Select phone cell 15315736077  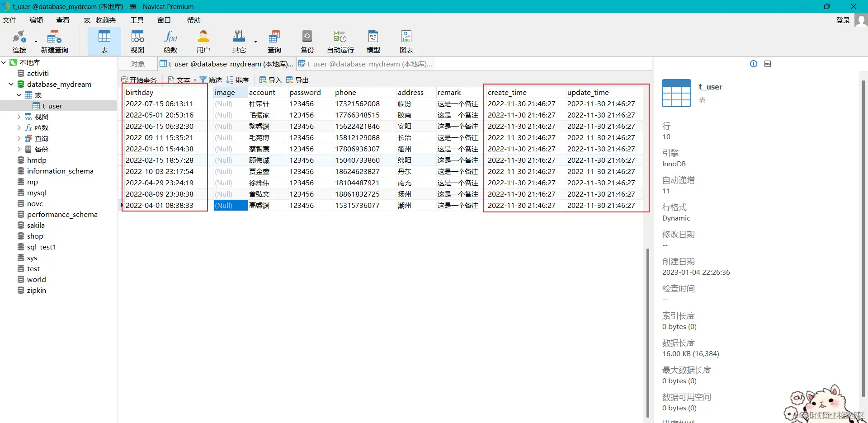pyautogui.click(x=364, y=205)
